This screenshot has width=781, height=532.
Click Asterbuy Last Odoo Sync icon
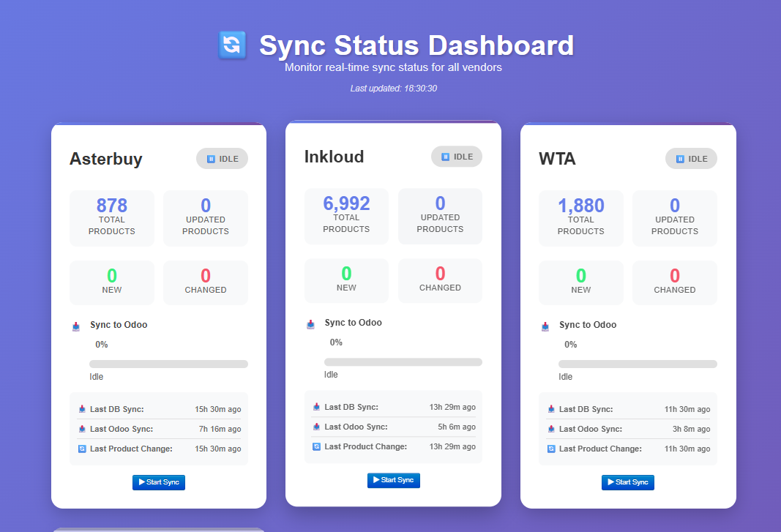(x=82, y=429)
